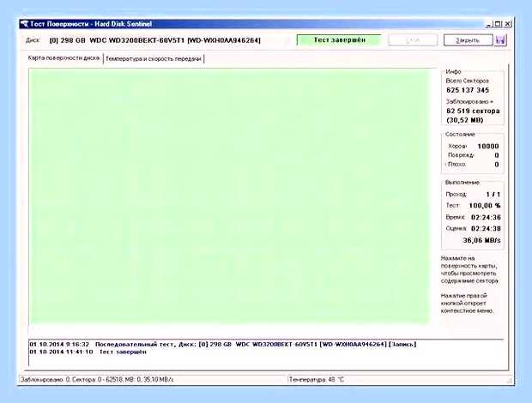
Task: Click the Время 02:24:36 value
Action: [x=486, y=217]
